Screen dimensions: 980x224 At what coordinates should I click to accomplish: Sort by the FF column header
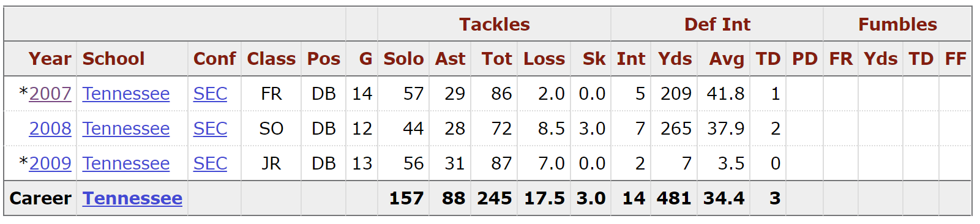956,59
